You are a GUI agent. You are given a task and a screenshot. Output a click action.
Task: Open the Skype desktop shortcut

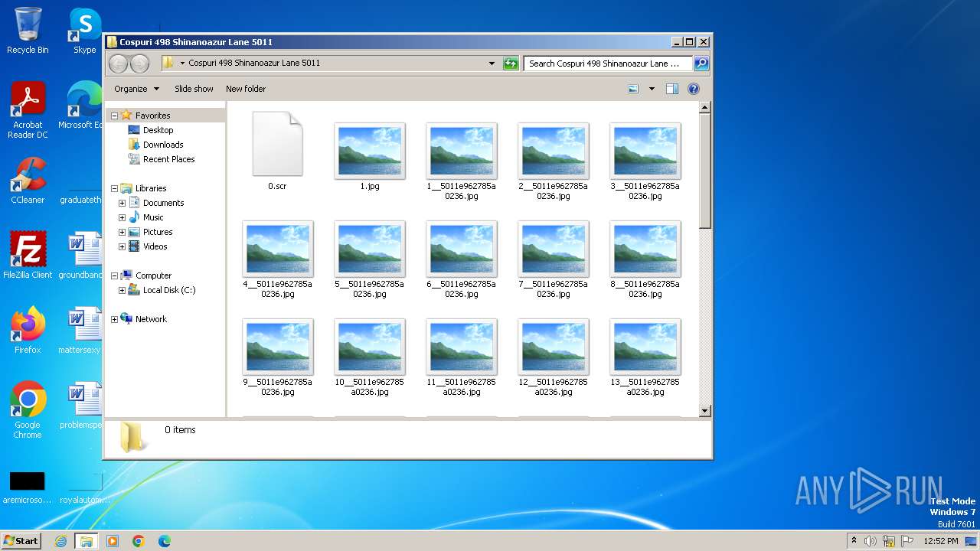point(85,31)
